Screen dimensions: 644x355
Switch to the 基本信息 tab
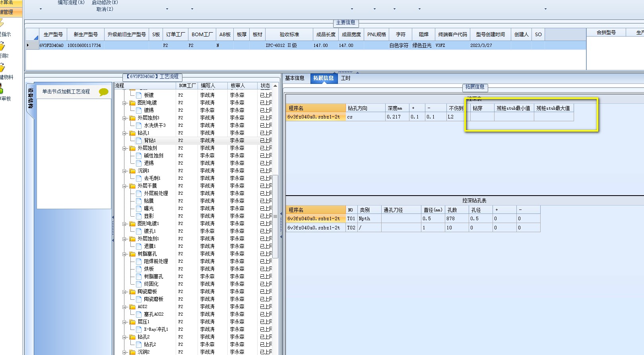295,78
